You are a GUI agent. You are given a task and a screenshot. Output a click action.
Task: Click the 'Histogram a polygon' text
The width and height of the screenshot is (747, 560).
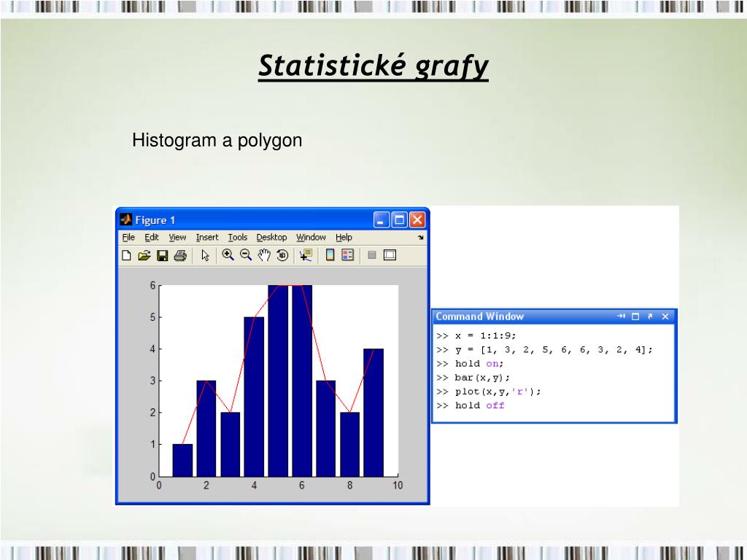217,141
